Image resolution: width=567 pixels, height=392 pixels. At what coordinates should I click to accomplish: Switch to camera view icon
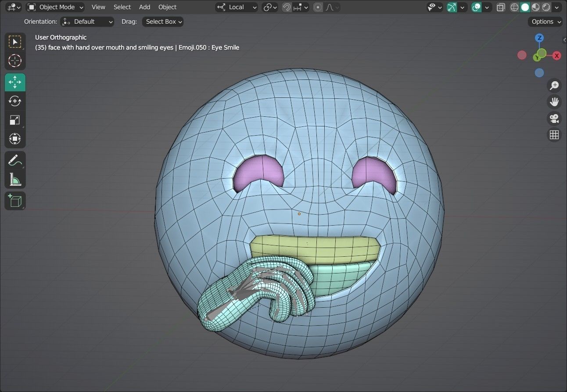coord(554,119)
